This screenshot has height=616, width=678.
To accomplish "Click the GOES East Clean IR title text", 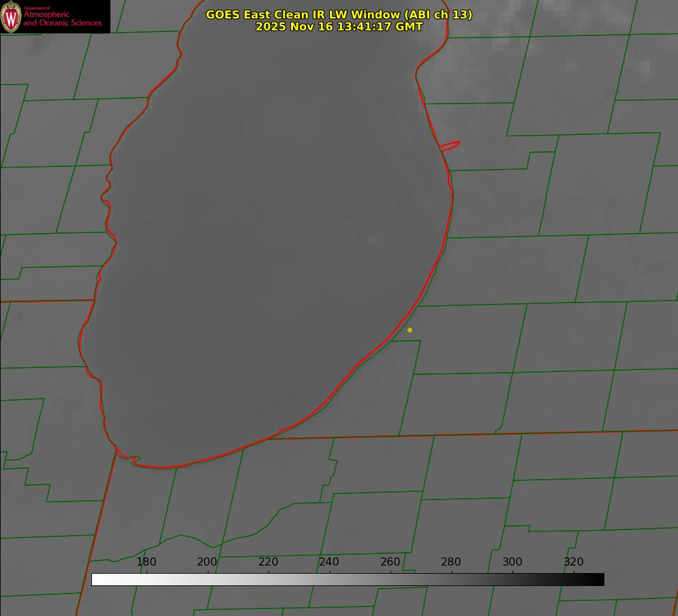I will coord(339,14).
